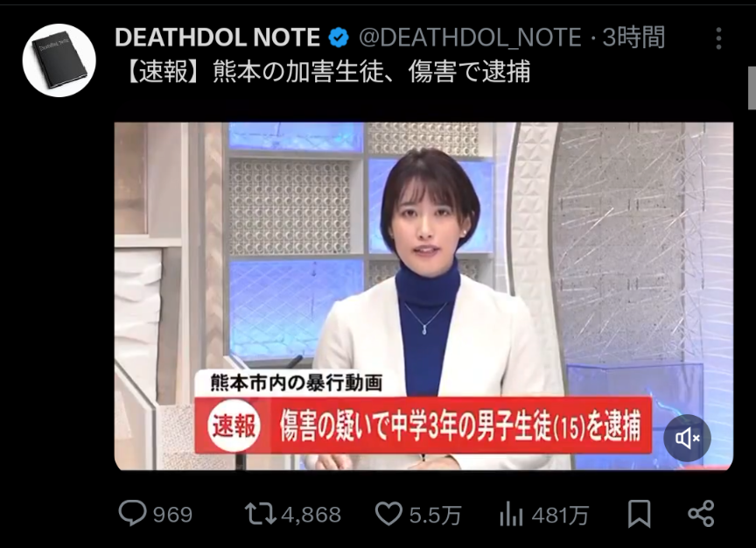View analytics showing 481万 views
Screen dimensions: 756x548
pyautogui.click(x=544, y=514)
